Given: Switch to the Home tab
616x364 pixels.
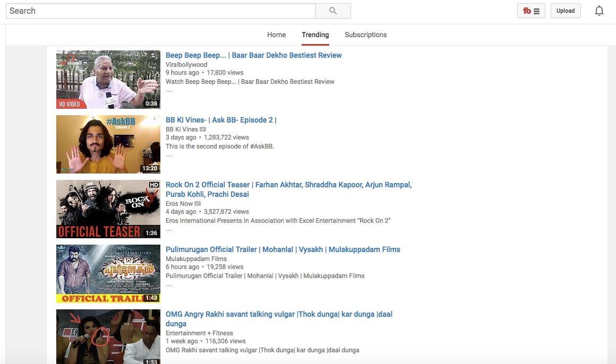Looking at the screenshot, I should (277, 34).
